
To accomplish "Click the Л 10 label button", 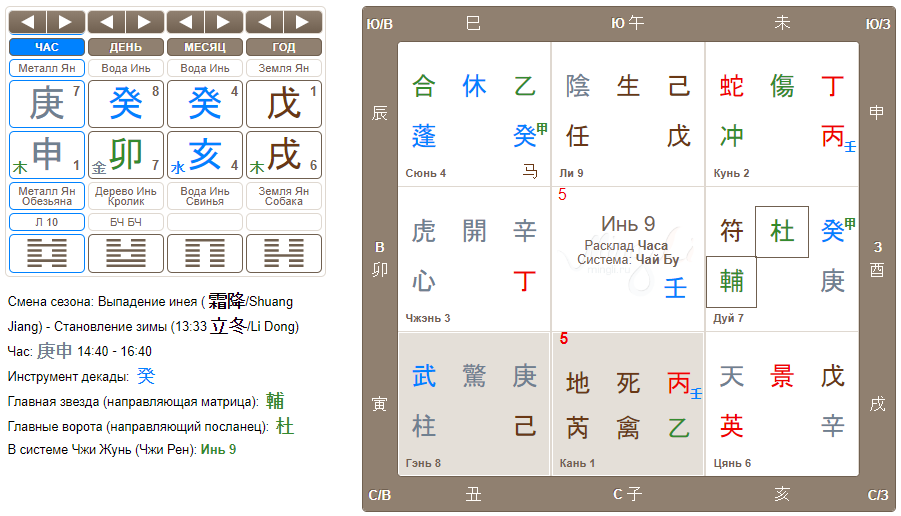I will point(47,221).
